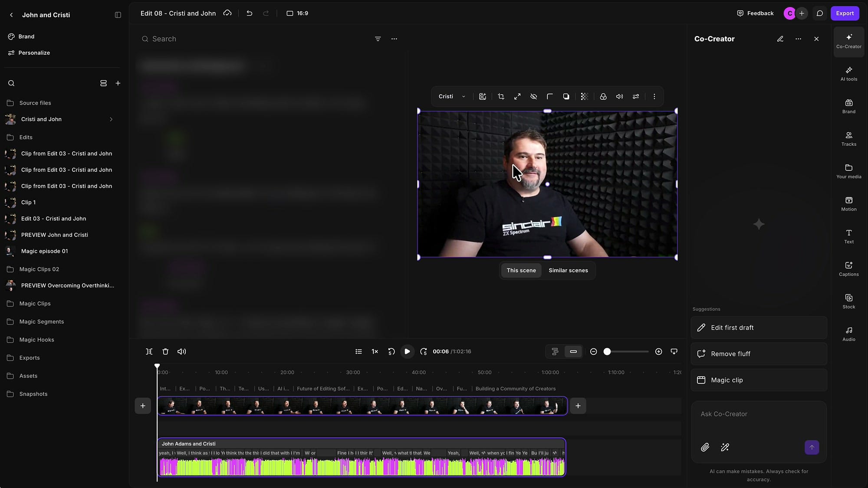Open the Personalize settings
868x488 pixels.
pyautogui.click(x=29, y=53)
